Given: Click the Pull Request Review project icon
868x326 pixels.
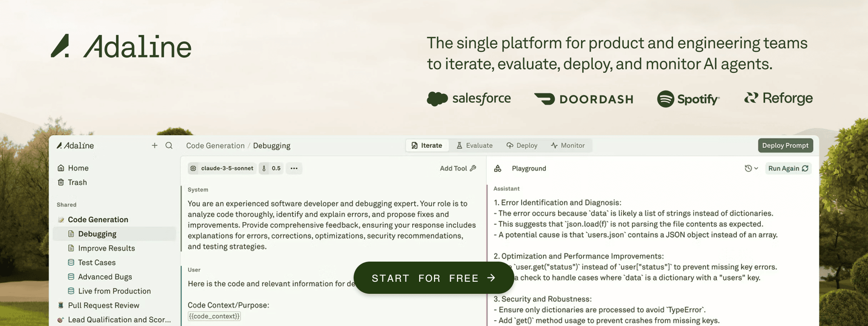Looking at the screenshot, I should [61, 305].
